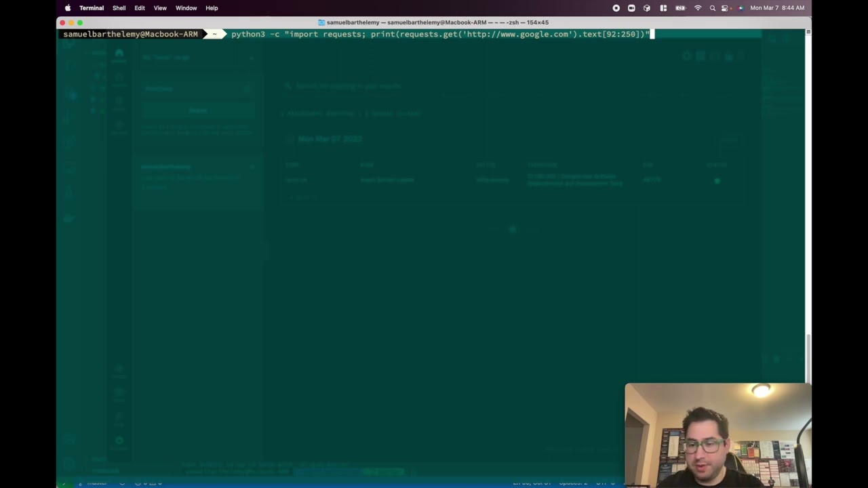Click the samuelbarthelemy@Macbook-ARM prompt segment
Screen dimensions: 868x488
(x=130, y=34)
